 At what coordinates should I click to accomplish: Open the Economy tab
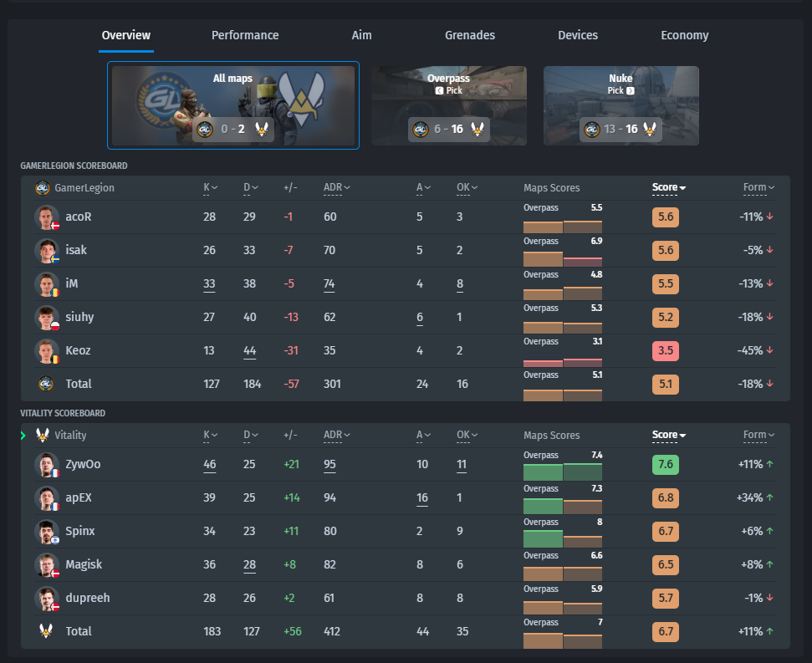(685, 35)
